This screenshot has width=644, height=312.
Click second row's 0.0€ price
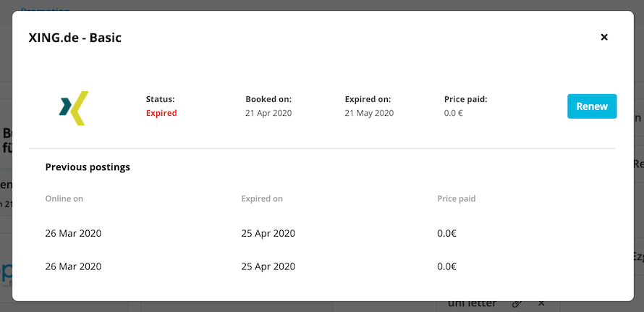coord(447,266)
